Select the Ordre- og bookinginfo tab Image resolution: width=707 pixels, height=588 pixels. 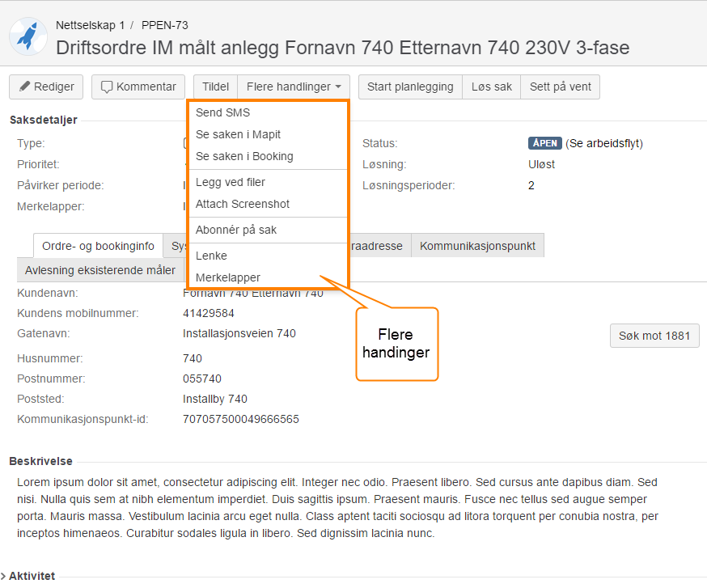tap(97, 246)
